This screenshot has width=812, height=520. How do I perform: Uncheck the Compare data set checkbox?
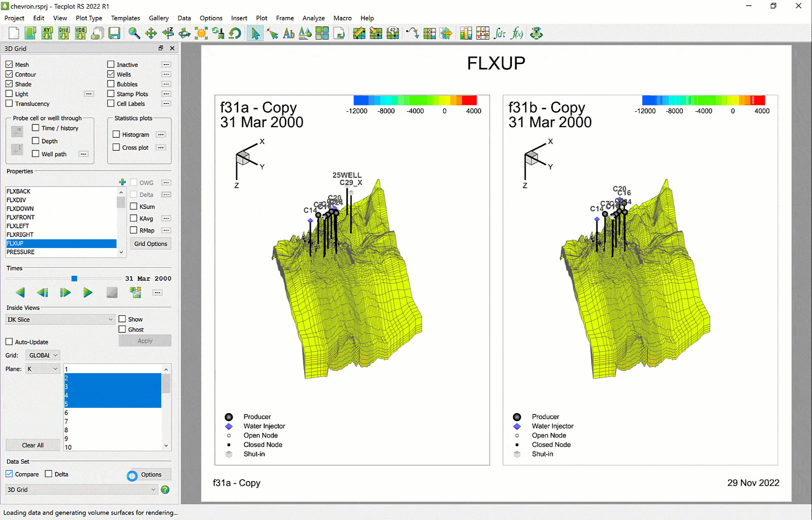(9, 474)
